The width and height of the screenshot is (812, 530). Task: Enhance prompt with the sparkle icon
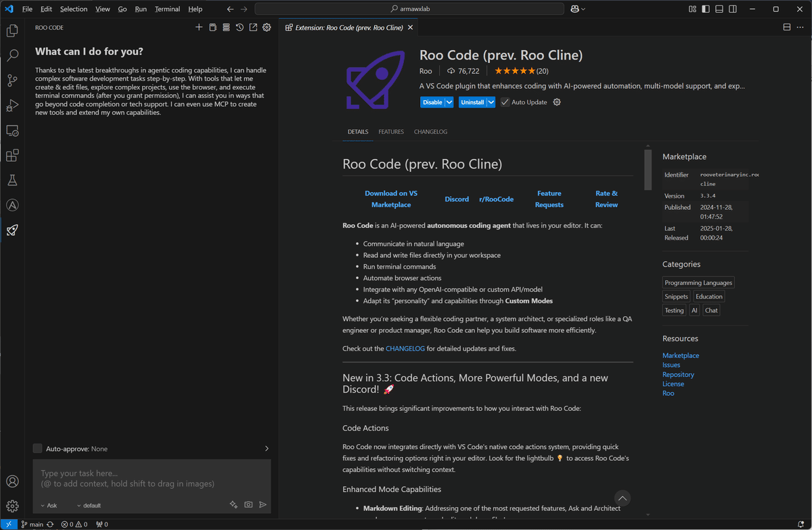(x=233, y=504)
